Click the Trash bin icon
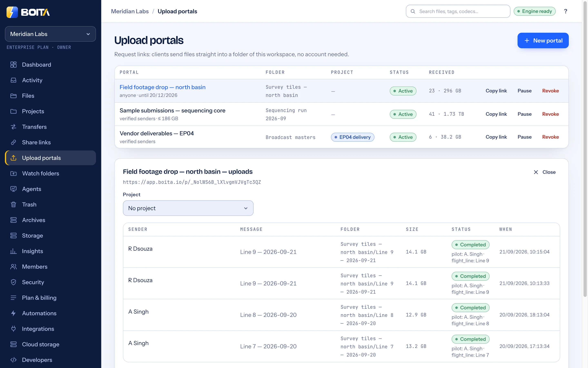Screen dimensions: 588x368 pos(13,205)
